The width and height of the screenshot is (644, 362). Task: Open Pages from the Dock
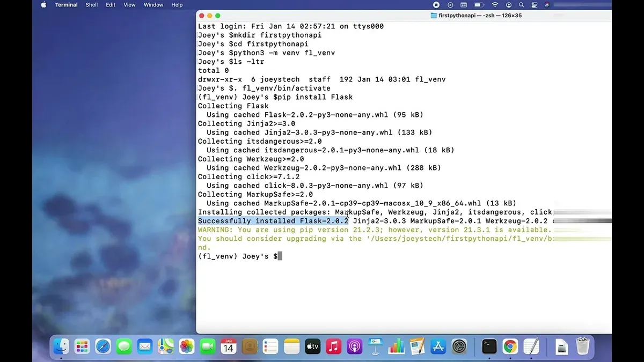417,346
